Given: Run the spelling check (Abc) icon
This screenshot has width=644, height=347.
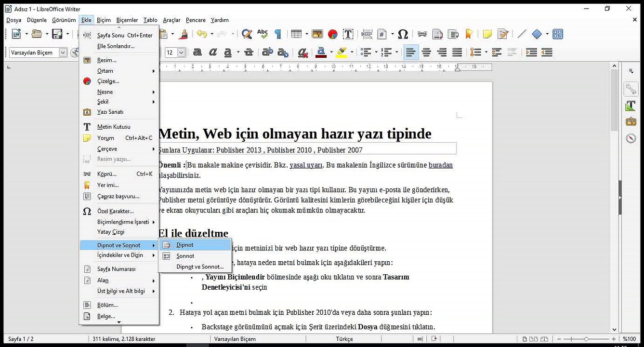Looking at the screenshot, I should (263, 34).
